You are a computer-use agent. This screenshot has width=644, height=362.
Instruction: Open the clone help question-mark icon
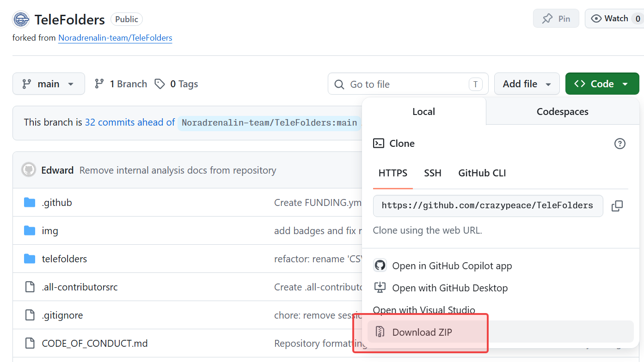pos(619,144)
